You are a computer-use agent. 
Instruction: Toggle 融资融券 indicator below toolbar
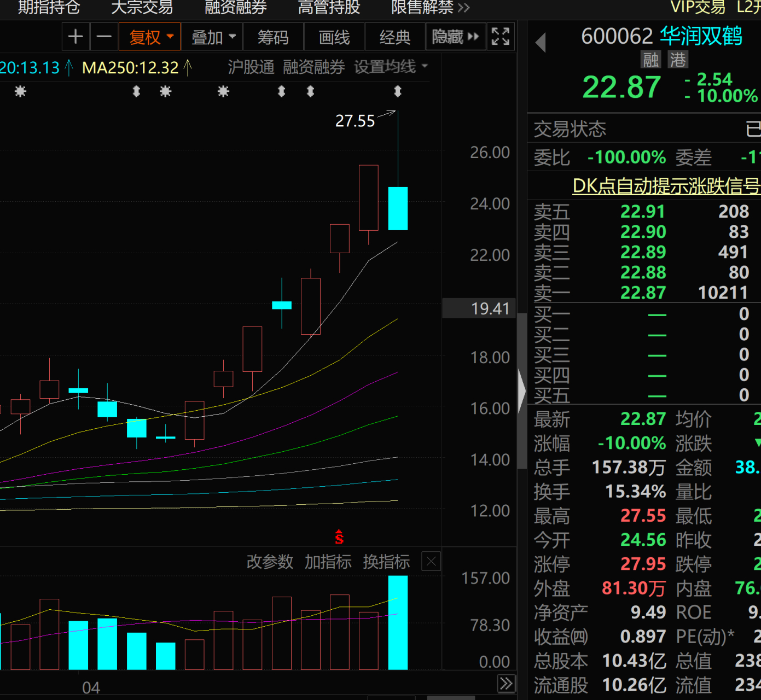[313, 67]
